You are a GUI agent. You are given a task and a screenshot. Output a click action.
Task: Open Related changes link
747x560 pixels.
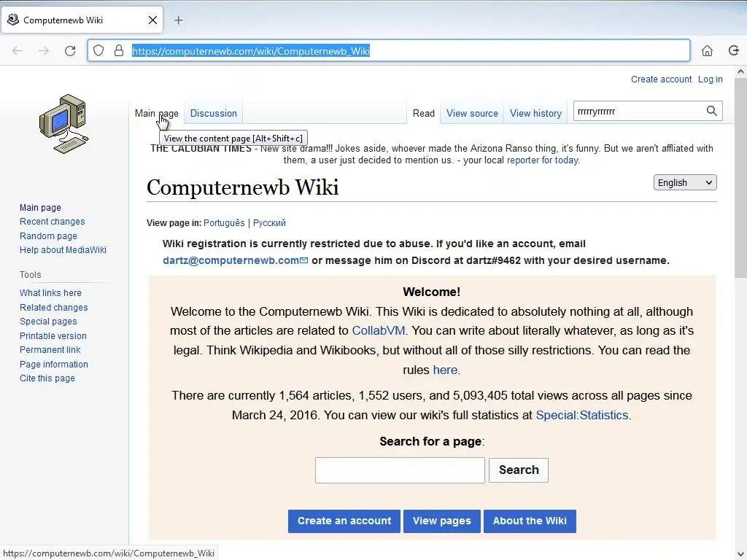point(54,307)
